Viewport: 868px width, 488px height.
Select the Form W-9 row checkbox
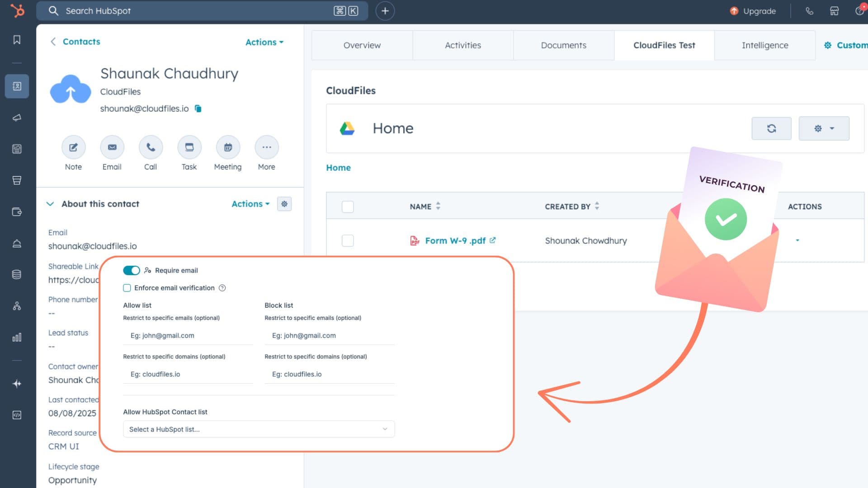tap(348, 240)
